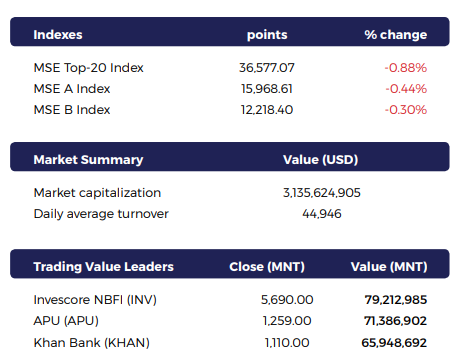Click the 3,135,624,905 market cap value
460x364 pixels.
coord(322,193)
